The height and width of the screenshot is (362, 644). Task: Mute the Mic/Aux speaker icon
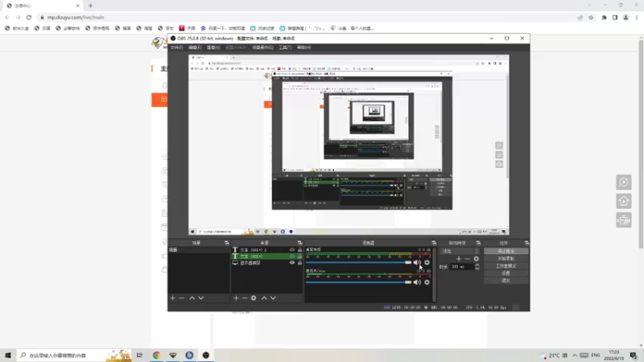click(x=417, y=282)
